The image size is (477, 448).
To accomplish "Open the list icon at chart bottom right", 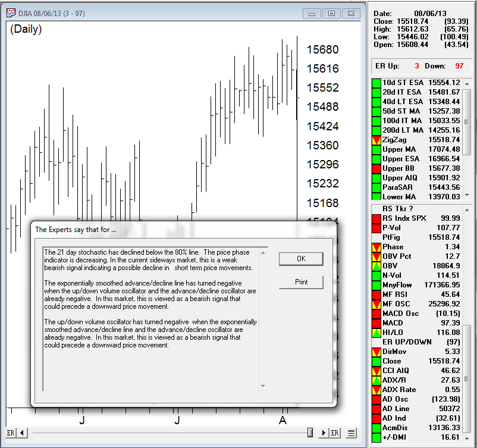I will click(x=351, y=433).
